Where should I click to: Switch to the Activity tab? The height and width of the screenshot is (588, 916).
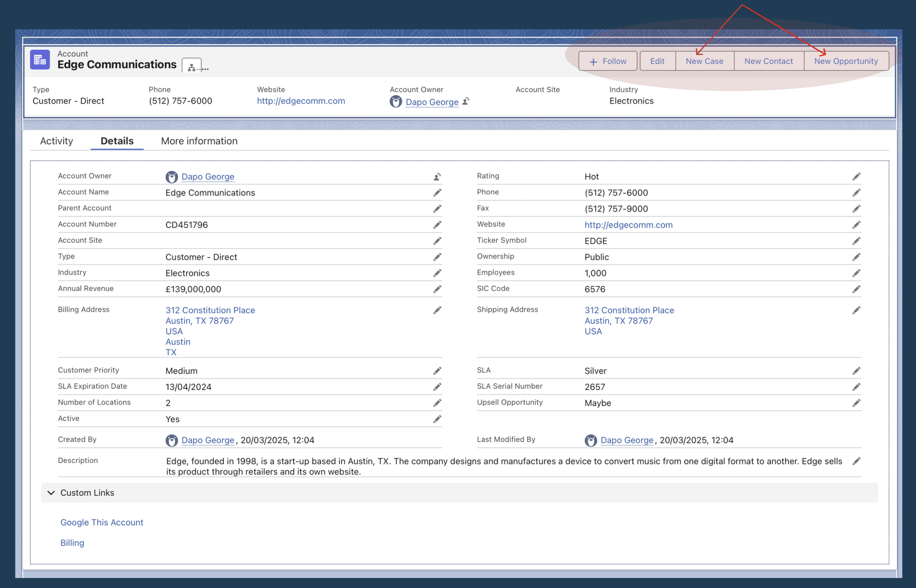(56, 141)
